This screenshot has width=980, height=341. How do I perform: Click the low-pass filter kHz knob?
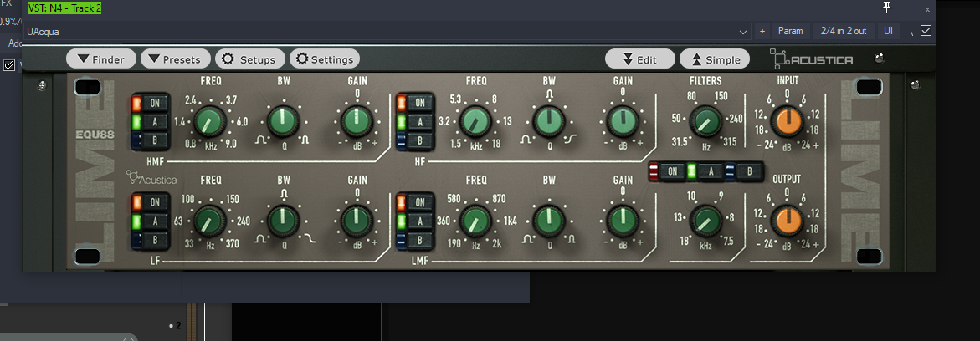pos(705,221)
